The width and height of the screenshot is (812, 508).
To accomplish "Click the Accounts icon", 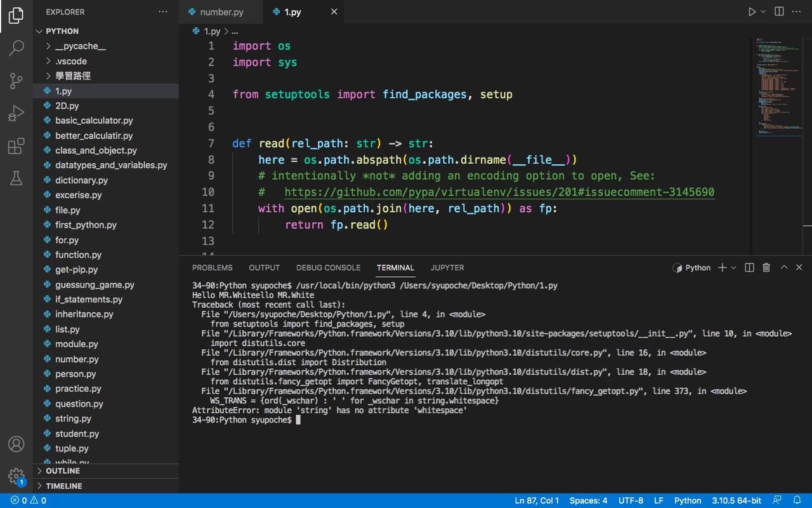I will [16, 444].
